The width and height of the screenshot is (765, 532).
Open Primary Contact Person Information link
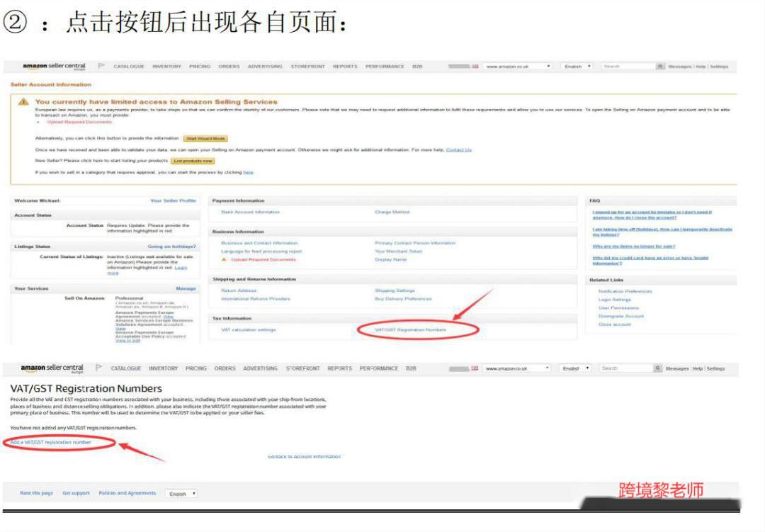point(415,243)
